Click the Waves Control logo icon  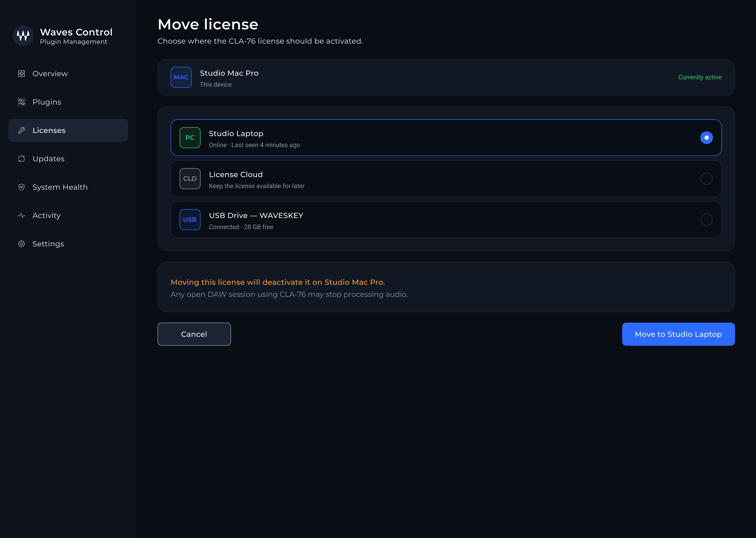point(23,36)
